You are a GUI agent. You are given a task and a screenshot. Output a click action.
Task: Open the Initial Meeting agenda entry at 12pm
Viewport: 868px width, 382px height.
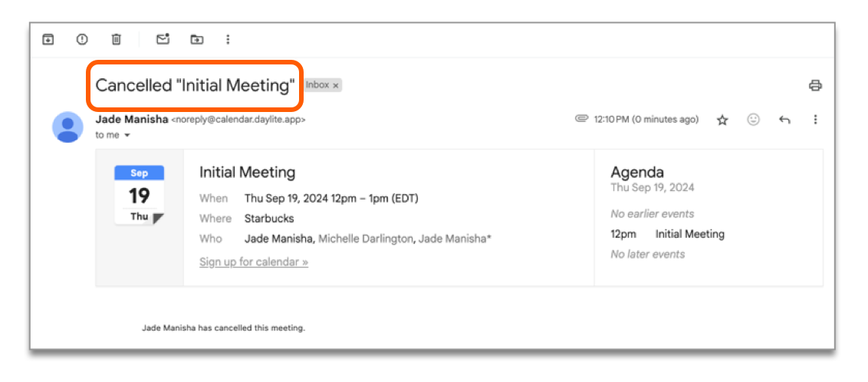click(689, 234)
